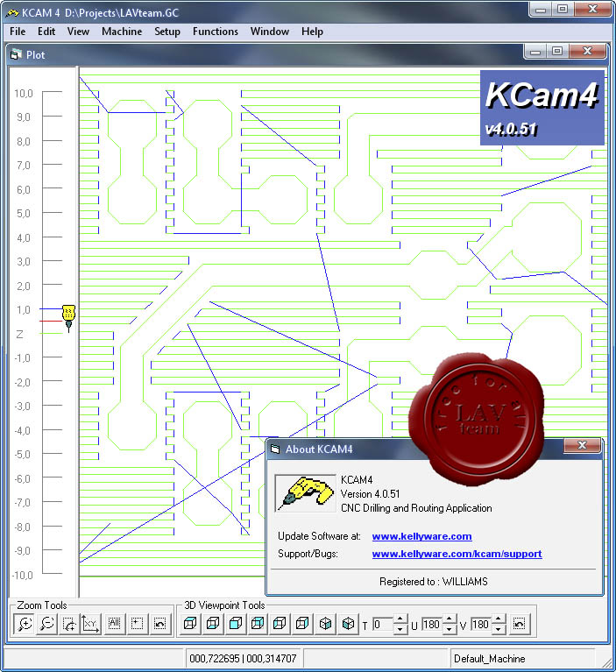This screenshot has height=672, width=616.
Task: Click the -10,0 label on Z scale
Action: tap(22, 575)
